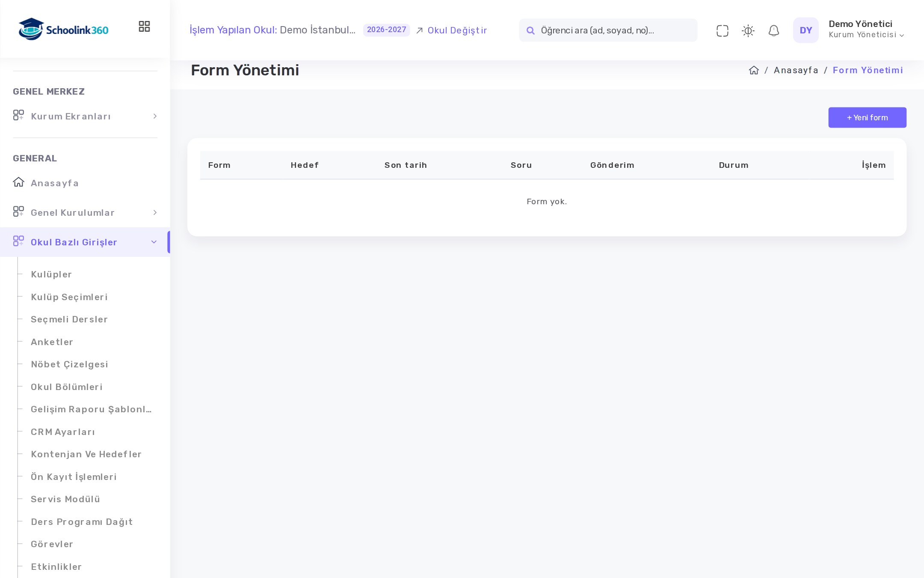Open Okul Bölümleri
This screenshot has height=578, width=924.
(66, 387)
